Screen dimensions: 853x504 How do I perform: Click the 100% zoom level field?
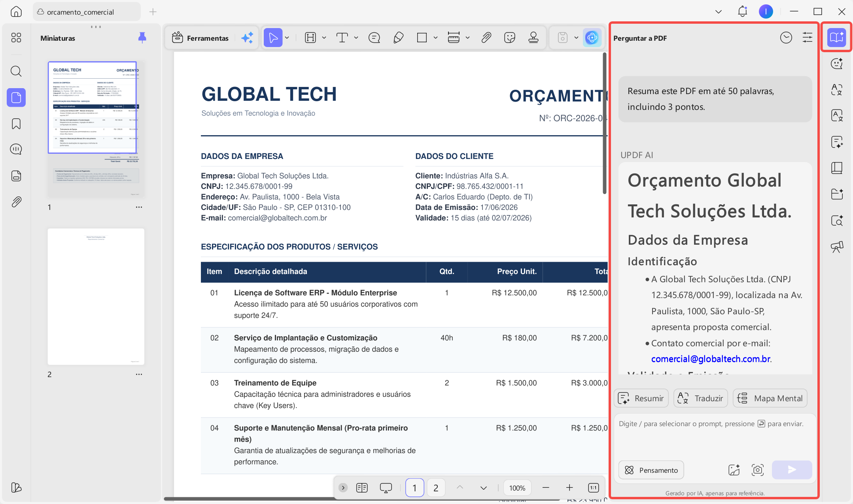coord(517,488)
